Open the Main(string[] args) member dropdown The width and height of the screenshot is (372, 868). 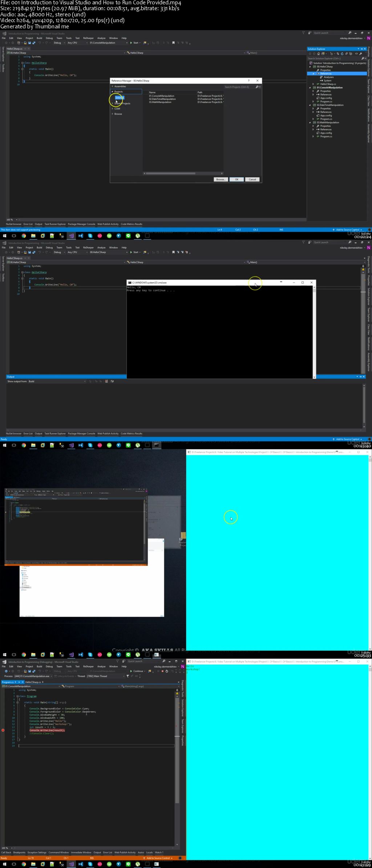(150, 686)
